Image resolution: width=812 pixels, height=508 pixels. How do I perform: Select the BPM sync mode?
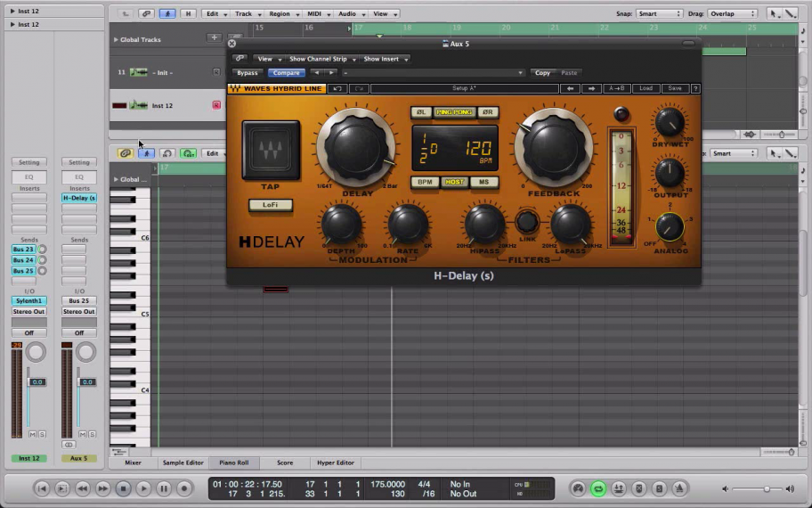tap(425, 182)
